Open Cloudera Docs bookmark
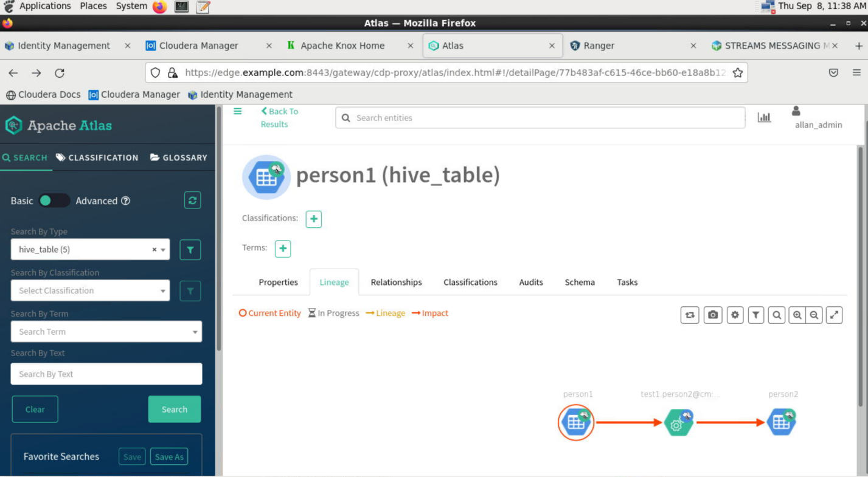The height and width of the screenshot is (477, 868). 43,95
